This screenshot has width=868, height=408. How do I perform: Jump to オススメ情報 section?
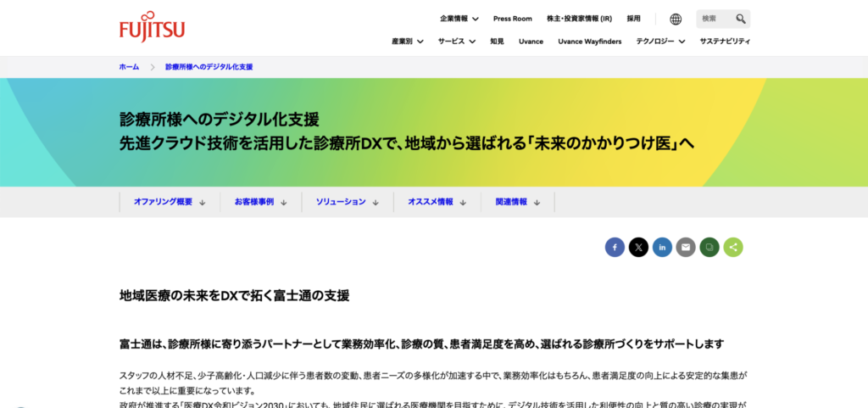(437, 202)
